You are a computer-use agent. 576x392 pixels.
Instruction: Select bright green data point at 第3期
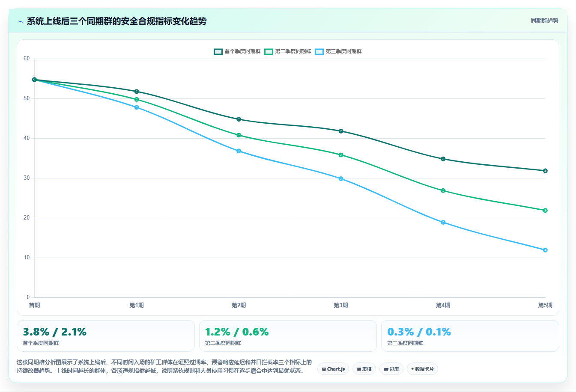[341, 155]
